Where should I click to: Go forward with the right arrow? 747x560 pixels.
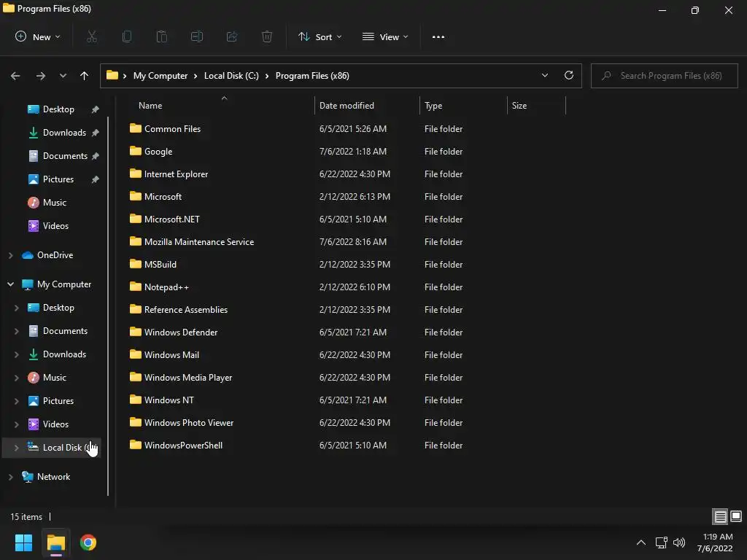41,76
